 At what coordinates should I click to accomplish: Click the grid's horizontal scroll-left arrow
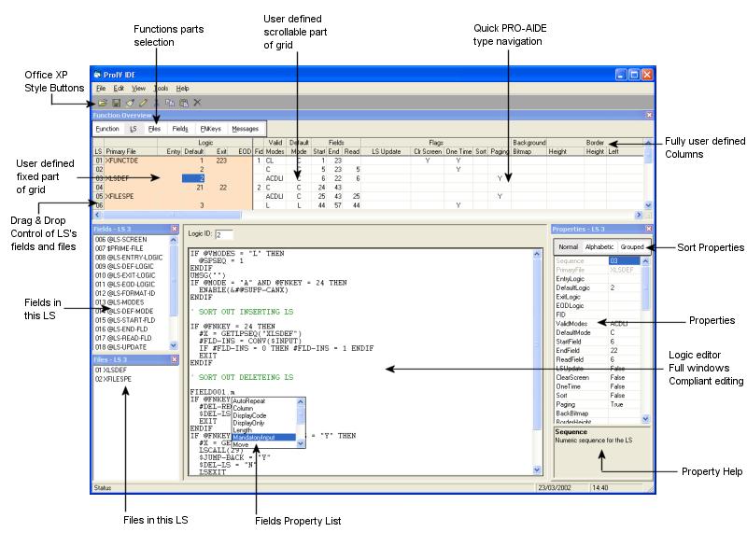click(x=98, y=216)
